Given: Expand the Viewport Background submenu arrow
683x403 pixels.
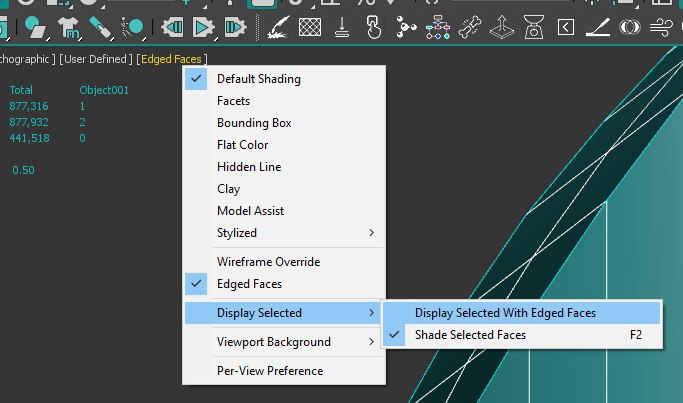Looking at the screenshot, I should tap(371, 342).
